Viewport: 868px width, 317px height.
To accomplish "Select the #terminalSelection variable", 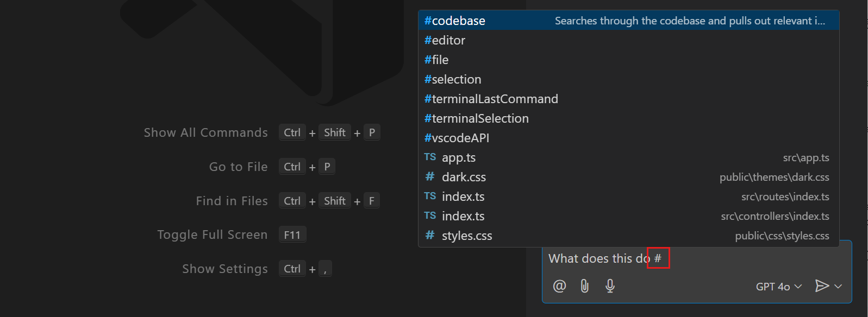I will click(x=477, y=118).
